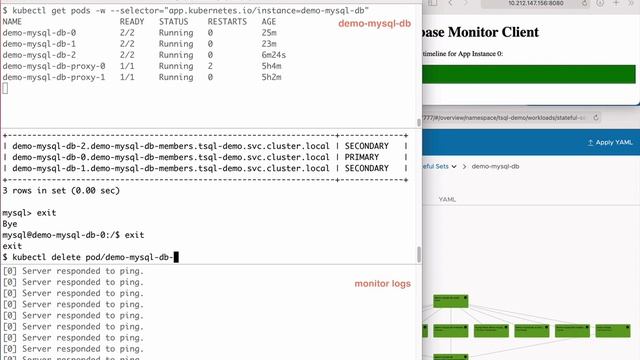
Task: Click the 'timeline for App Instance 0' text
Action: tap(463, 54)
